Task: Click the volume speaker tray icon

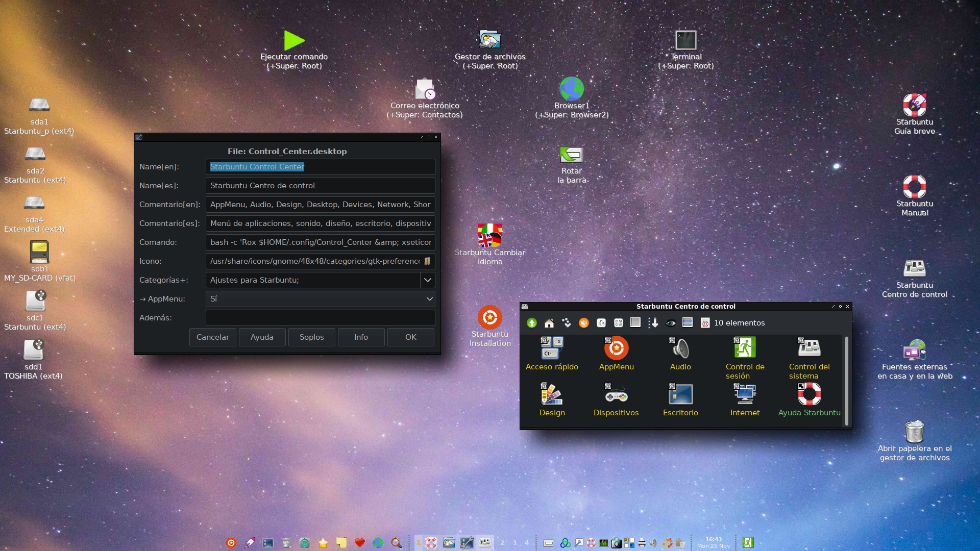Action: [654, 543]
